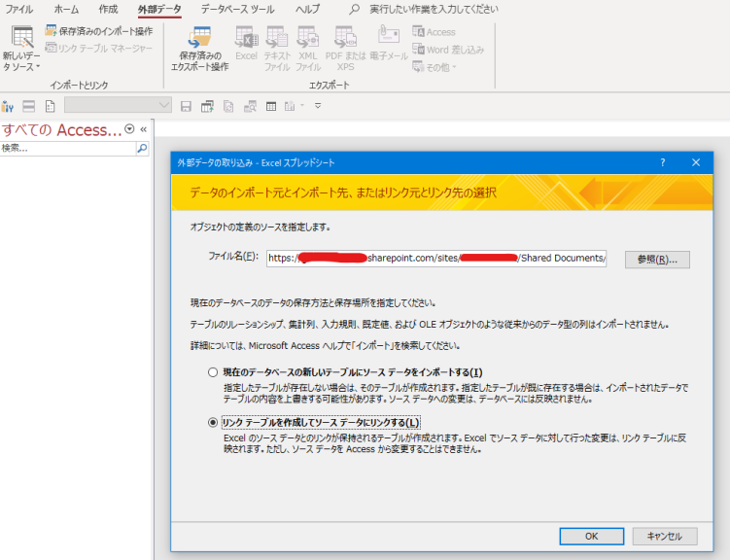Open the ヘルプ tab
This screenshot has height=560, width=730.
tap(308, 9)
